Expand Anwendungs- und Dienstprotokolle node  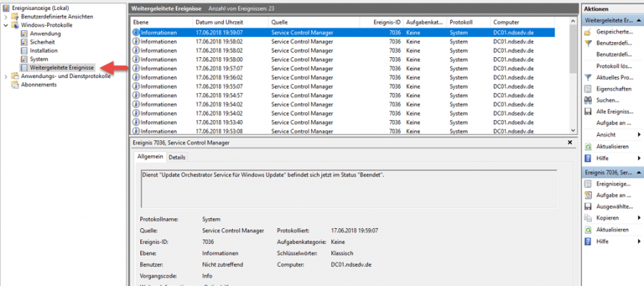(6, 76)
